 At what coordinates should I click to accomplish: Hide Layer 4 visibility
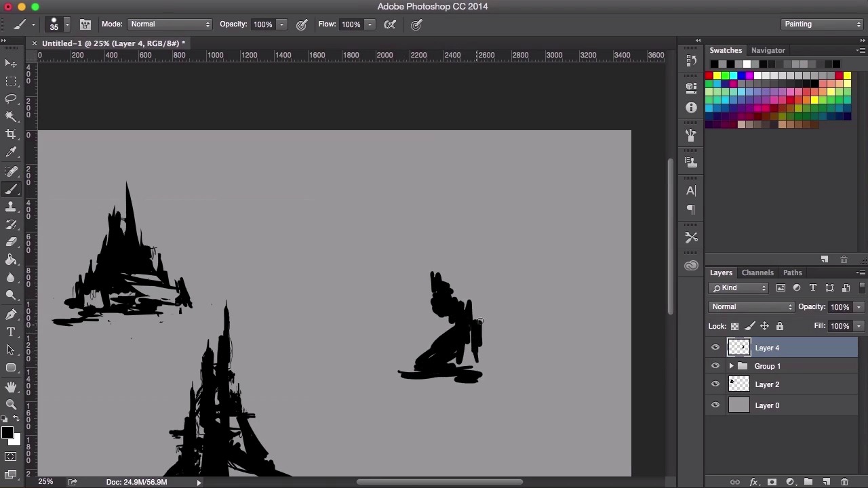(x=715, y=348)
